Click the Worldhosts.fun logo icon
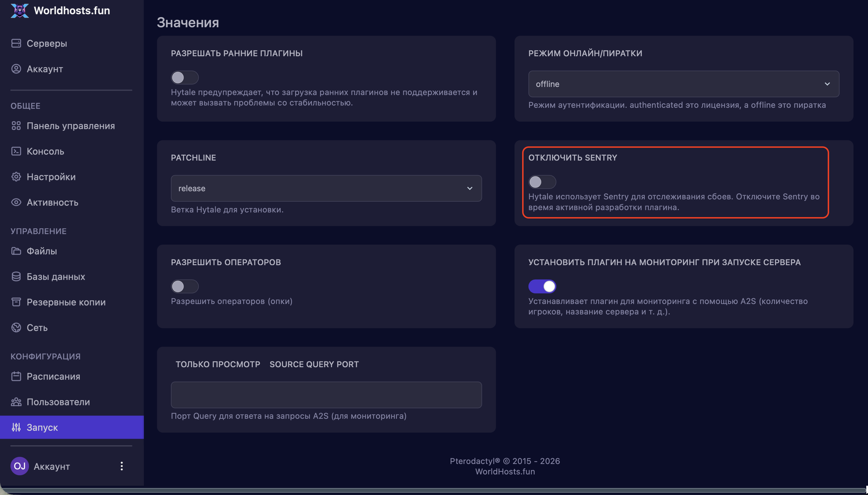This screenshot has height=495, width=868. point(20,10)
